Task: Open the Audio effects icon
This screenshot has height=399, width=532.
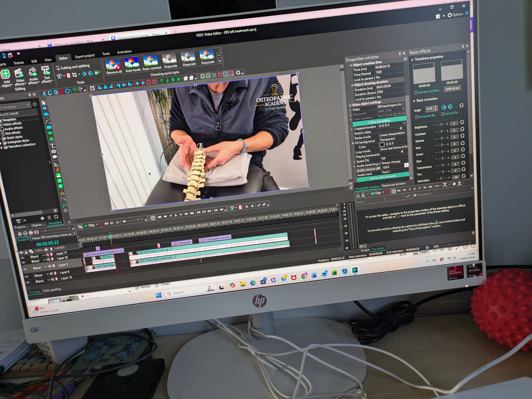Action: coord(33,72)
